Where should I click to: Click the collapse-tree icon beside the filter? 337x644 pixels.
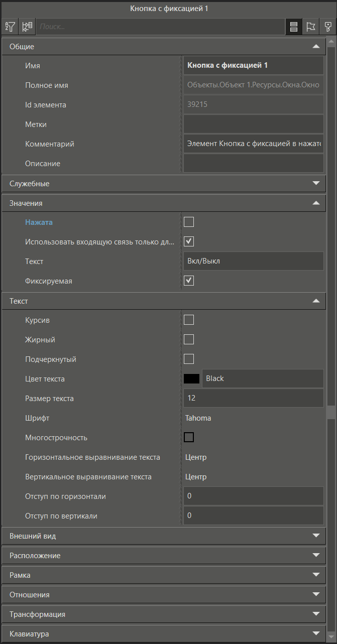pyautogui.click(x=27, y=27)
